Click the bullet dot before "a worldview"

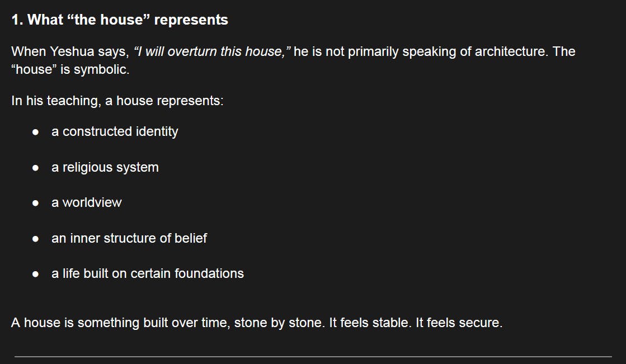35,203
